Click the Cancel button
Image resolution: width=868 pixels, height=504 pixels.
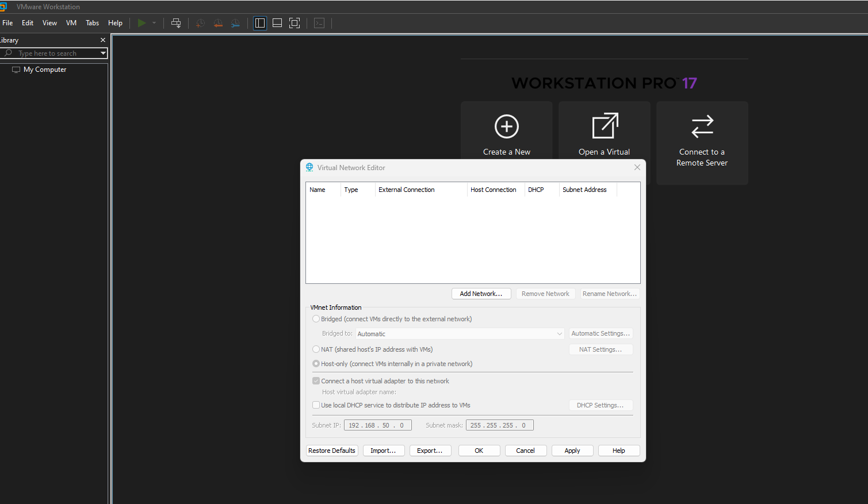click(526, 451)
